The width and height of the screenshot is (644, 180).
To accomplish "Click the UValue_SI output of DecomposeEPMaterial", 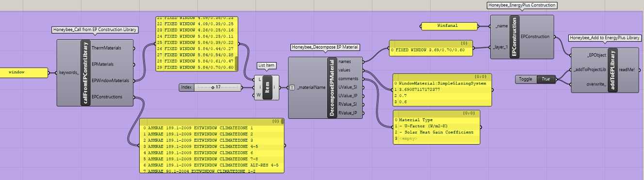I will (348, 87).
